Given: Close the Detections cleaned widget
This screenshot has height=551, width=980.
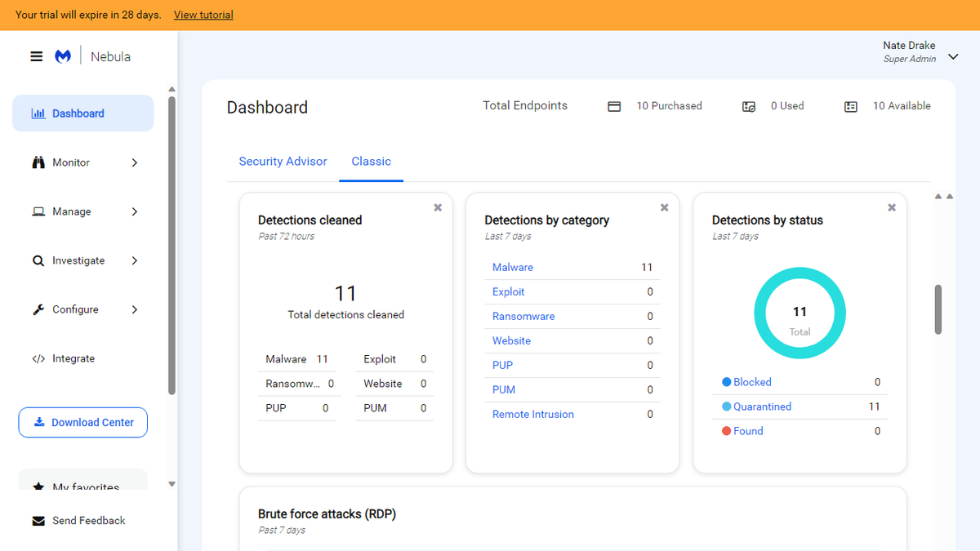Looking at the screenshot, I should [437, 207].
